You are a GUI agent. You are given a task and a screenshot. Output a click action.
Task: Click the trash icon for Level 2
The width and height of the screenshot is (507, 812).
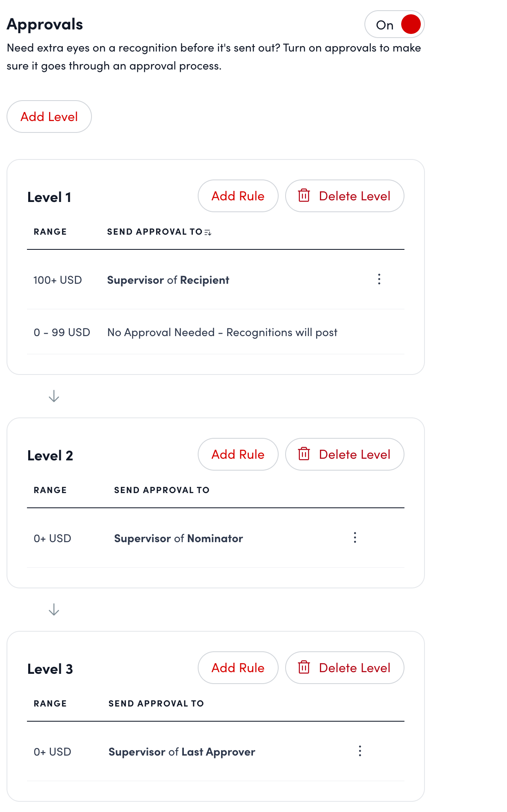(x=304, y=454)
